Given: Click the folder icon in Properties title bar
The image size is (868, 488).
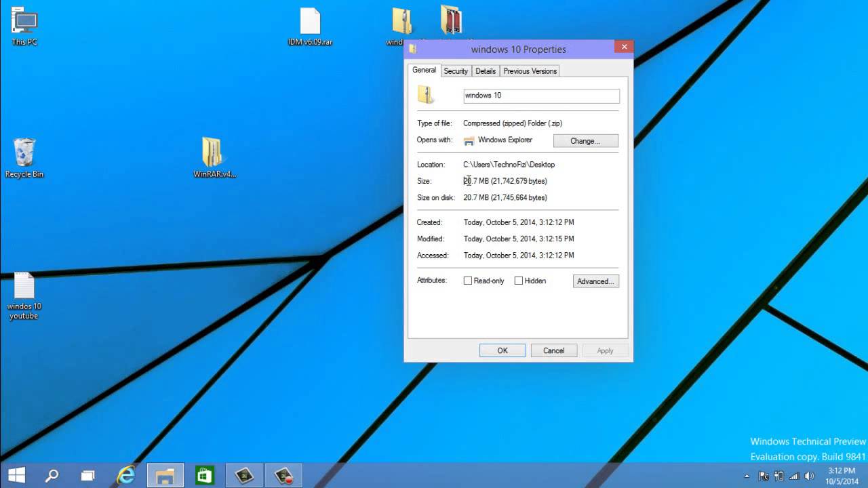Looking at the screenshot, I should (x=412, y=49).
